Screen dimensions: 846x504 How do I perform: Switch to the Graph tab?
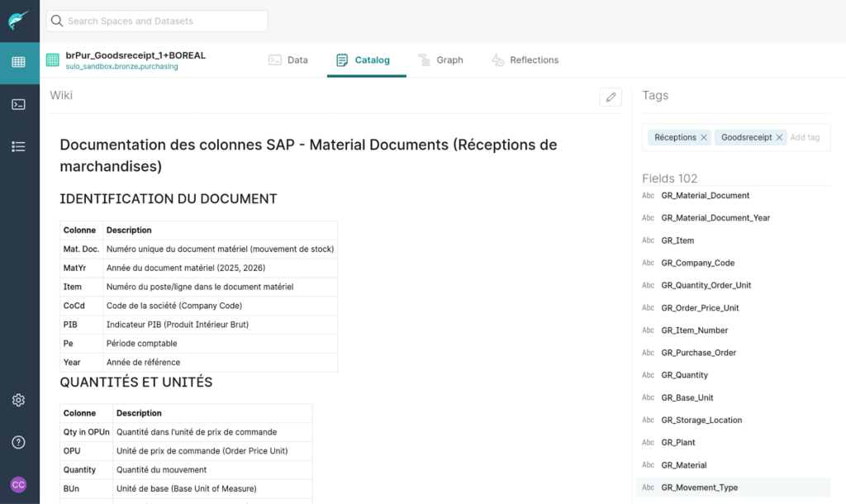click(x=440, y=60)
